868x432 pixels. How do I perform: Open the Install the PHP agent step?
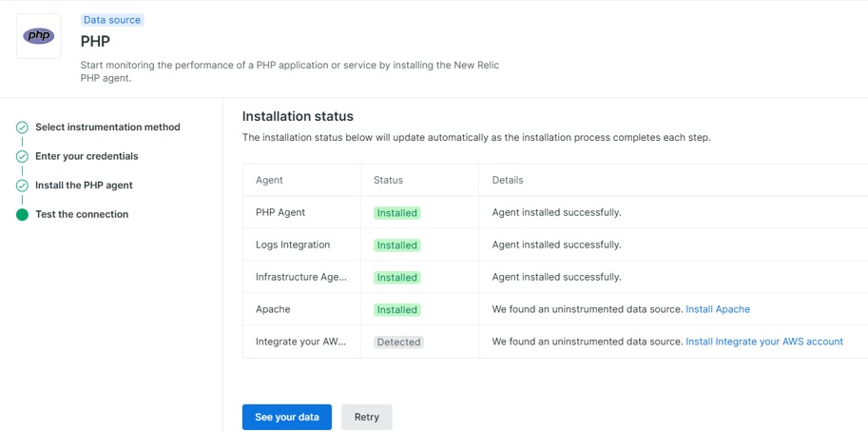click(x=84, y=186)
